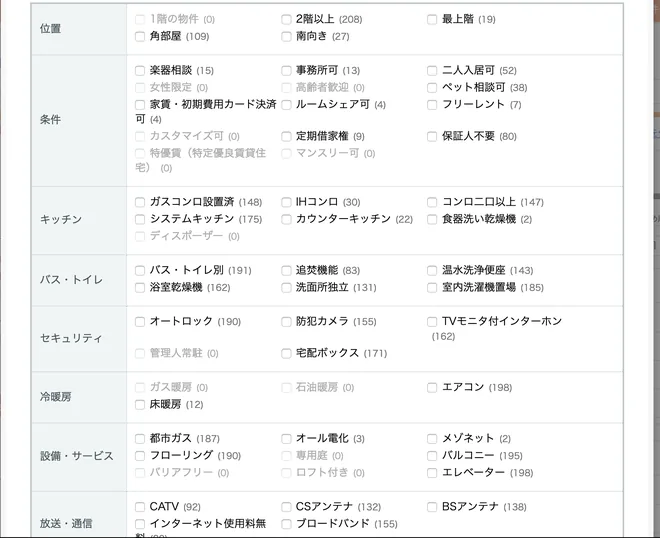Tick 食器洗い乾燥機 checkbox
The width and height of the screenshot is (660, 538).
tap(432, 219)
